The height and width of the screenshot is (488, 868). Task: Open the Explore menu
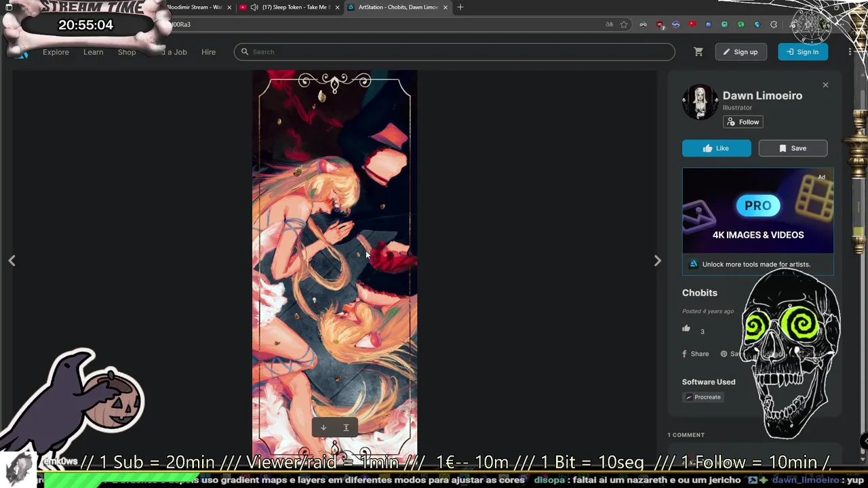tap(56, 52)
